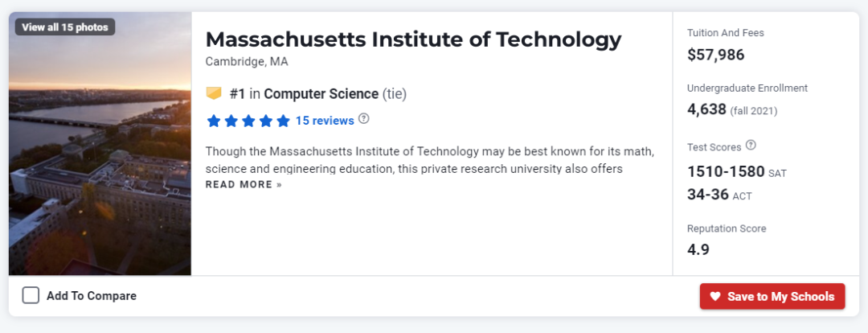868x333 pixels.
Task: Click the heart icon in Save button
Action: [x=715, y=297]
